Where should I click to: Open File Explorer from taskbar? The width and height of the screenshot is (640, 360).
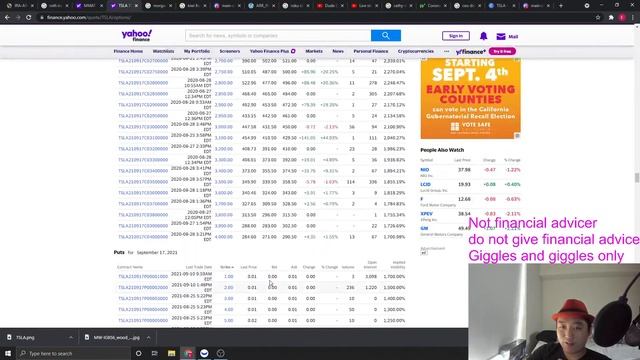pyautogui.click(x=171, y=353)
